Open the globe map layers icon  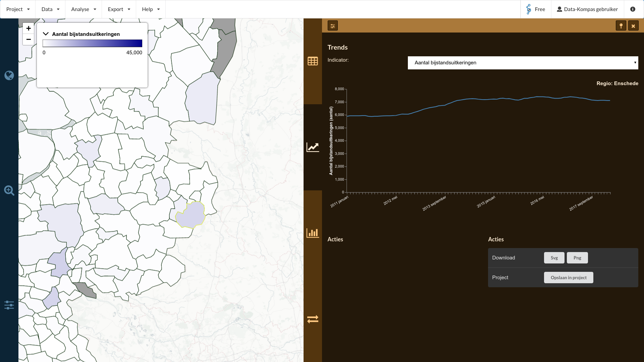coord(9,75)
